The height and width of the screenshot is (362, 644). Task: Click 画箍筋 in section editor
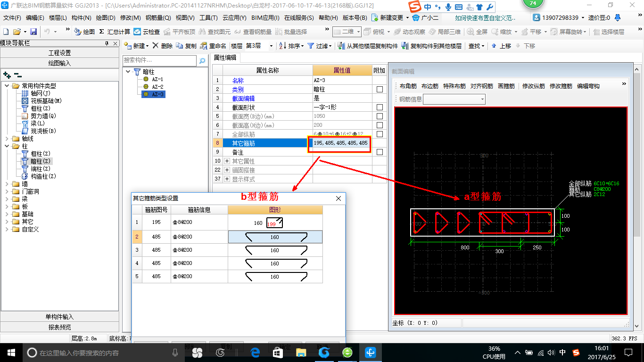click(506, 86)
